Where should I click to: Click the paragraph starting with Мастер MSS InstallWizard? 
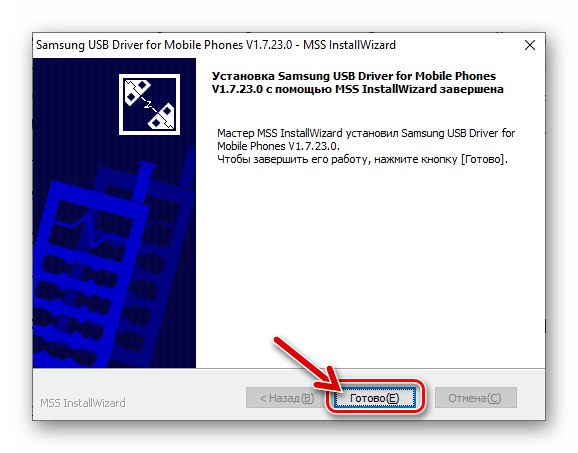click(366, 139)
